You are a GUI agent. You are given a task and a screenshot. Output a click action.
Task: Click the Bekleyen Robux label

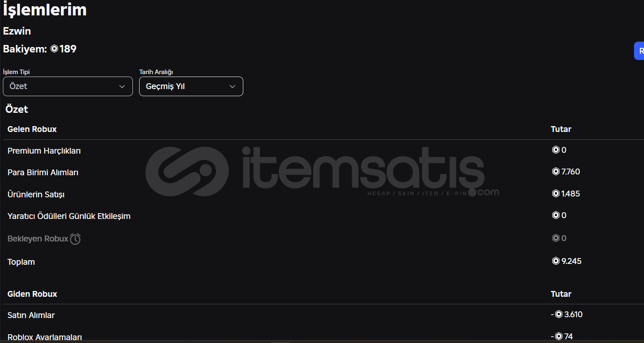pos(38,239)
